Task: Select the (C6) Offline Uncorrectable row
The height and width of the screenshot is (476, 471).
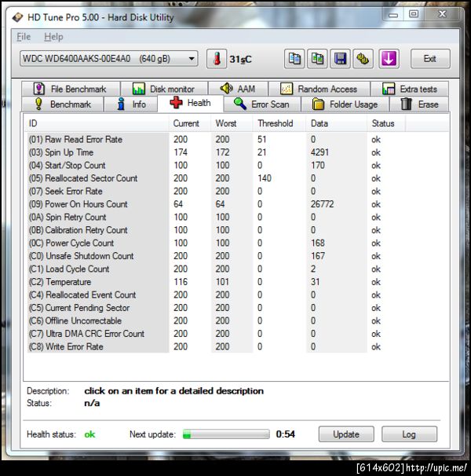Action: pos(215,321)
